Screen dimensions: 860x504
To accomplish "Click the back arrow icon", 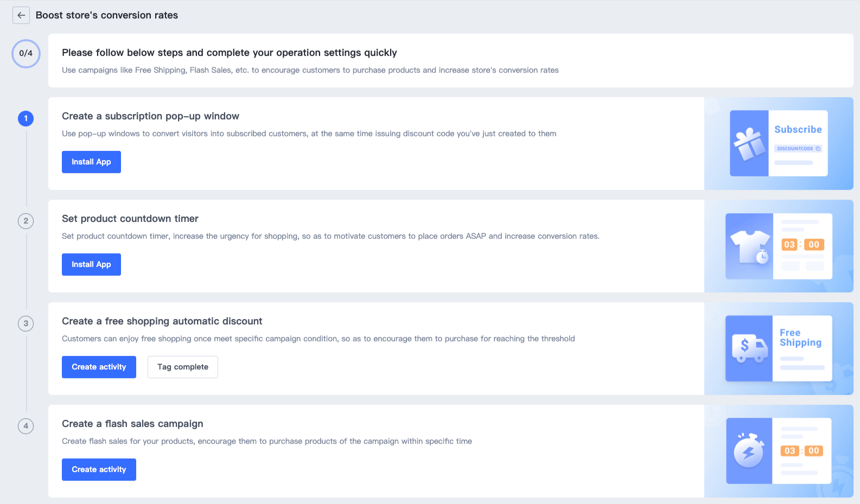I will (21, 15).
